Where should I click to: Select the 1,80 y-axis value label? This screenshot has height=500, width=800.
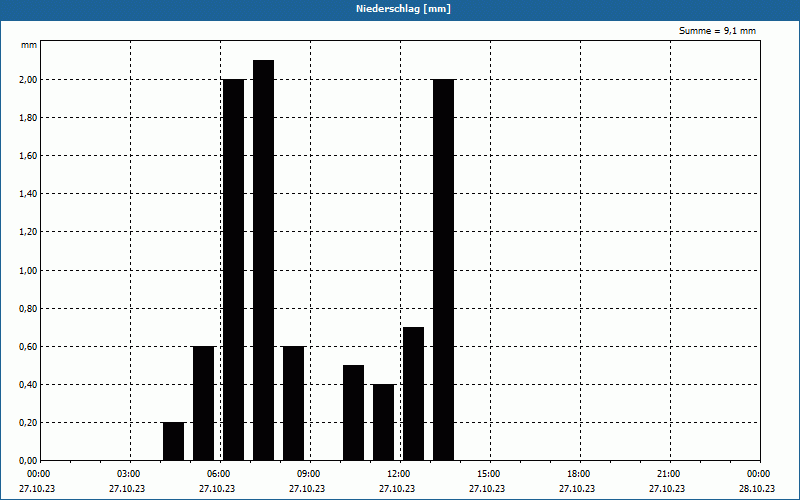28,118
